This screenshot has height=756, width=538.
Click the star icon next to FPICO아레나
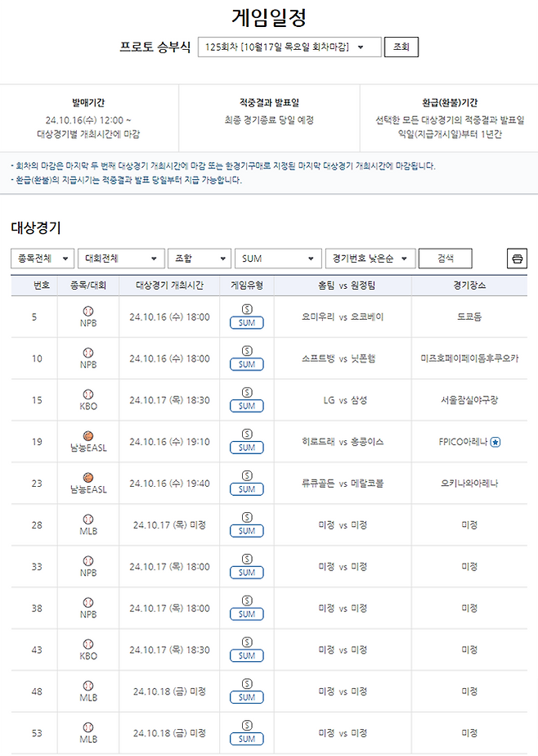pyautogui.click(x=495, y=442)
